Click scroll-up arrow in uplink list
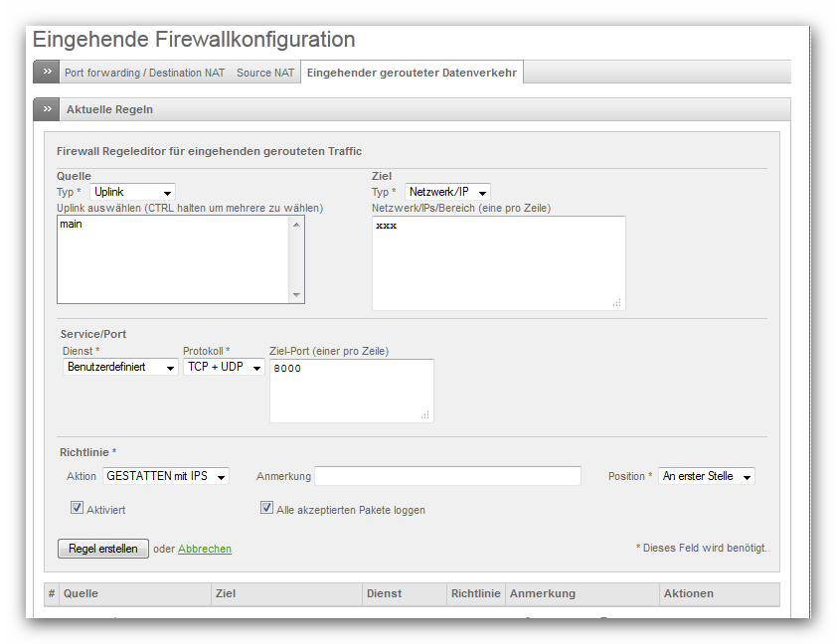 [295, 225]
